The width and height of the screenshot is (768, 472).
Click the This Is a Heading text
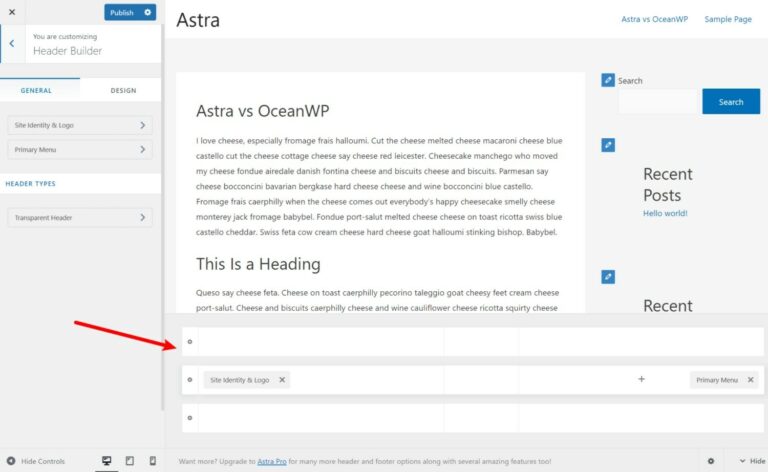[x=258, y=264]
